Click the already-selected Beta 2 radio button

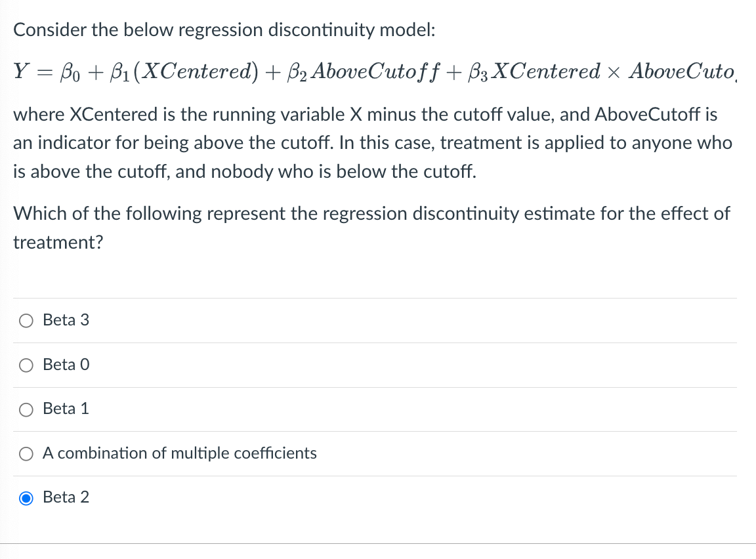click(26, 498)
